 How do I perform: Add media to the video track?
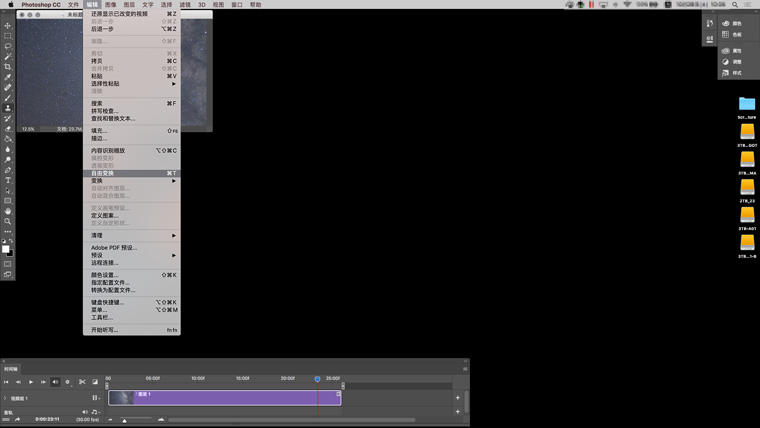point(458,398)
